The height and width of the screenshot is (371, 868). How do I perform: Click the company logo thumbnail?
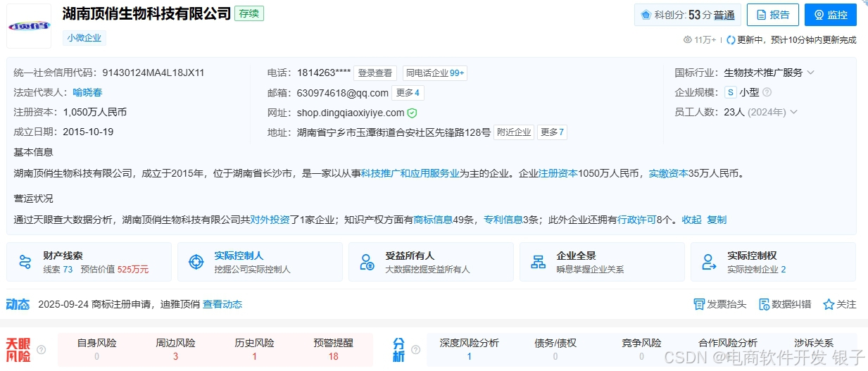(29, 26)
